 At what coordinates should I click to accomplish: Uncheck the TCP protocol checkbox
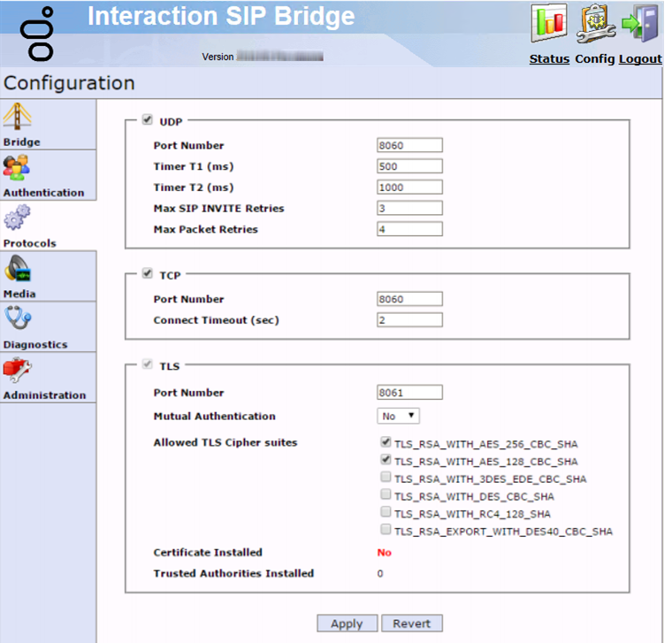(x=147, y=274)
